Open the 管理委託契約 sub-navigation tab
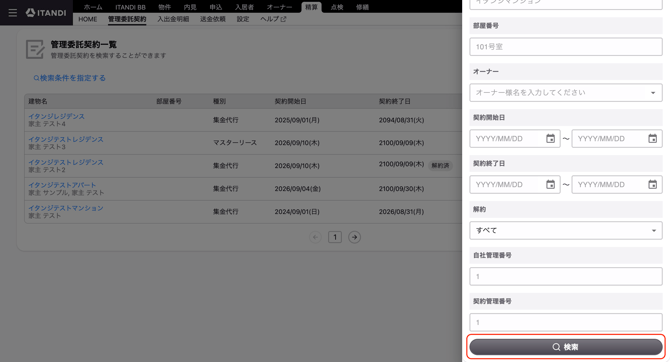670x362 pixels. [x=127, y=19]
